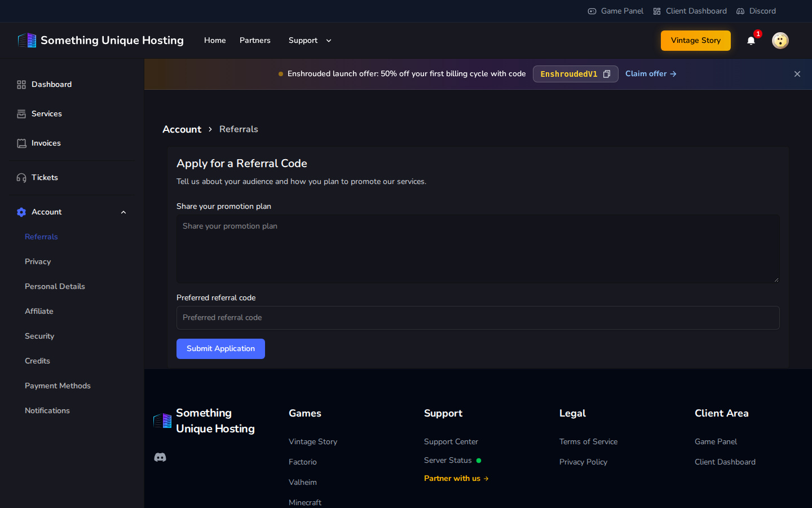812x508 pixels.
Task: Click the Vintage Story button
Action: 696,41
